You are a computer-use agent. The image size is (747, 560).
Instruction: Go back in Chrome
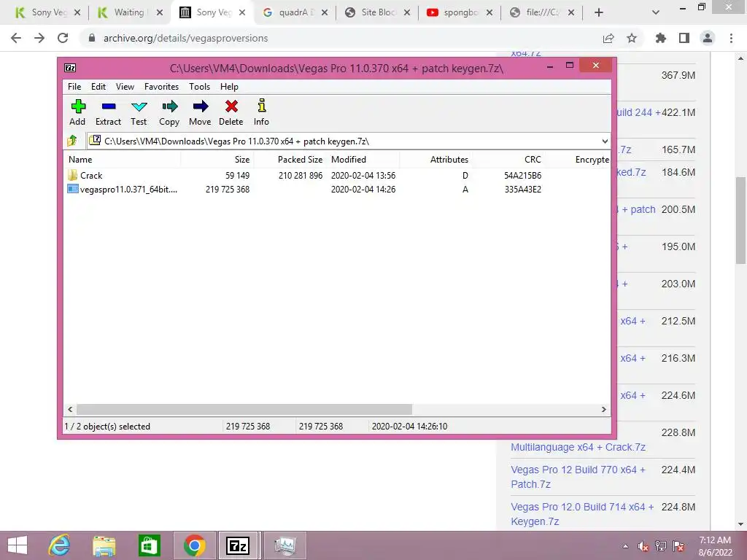pyautogui.click(x=16, y=38)
